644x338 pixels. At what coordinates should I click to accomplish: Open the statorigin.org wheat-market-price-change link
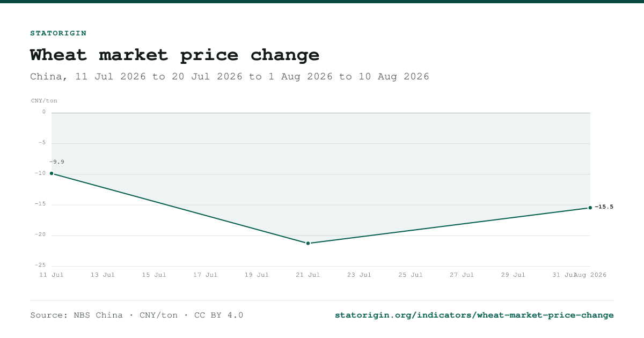tap(474, 315)
